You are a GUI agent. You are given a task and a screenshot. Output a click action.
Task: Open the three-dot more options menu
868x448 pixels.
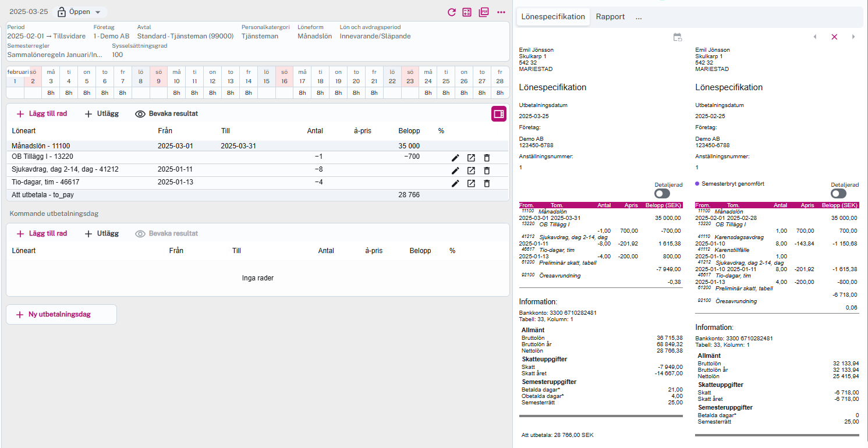tap(501, 12)
